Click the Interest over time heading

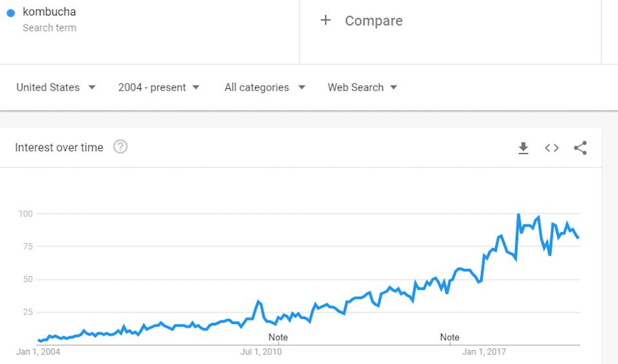point(59,147)
